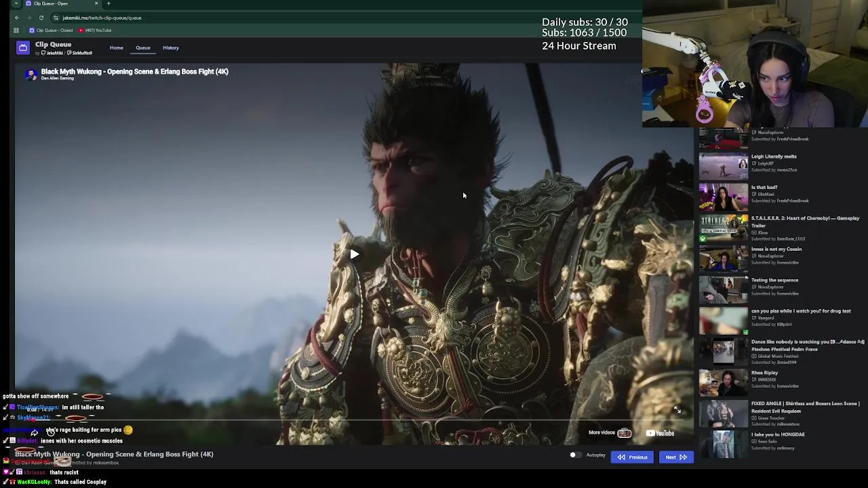Click Twitch icon beside LeighXP
Image resolution: width=868 pixels, height=488 pixels.
tap(753, 163)
